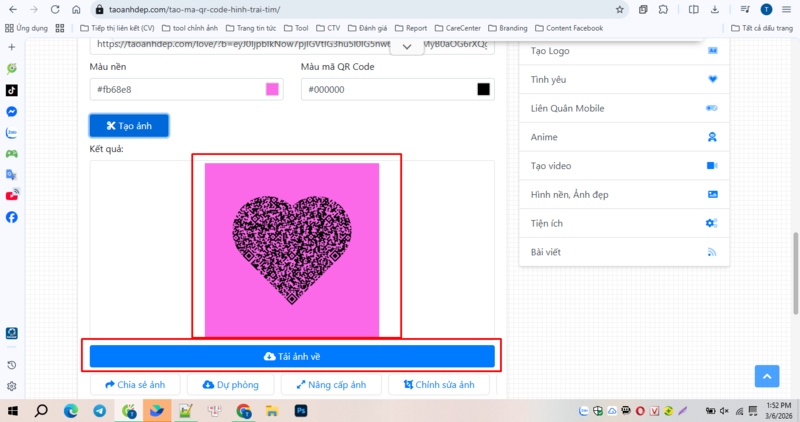Image resolution: width=800 pixels, height=422 pixels.
Task: Open the browser main menu
Action: click(786, 9)
